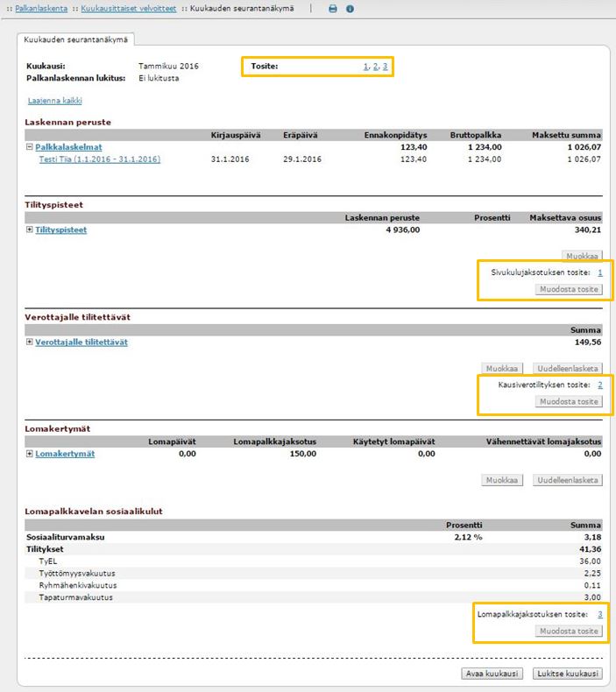Screen dimensions: 616x692
Task: Expand the Tilityspisteet row
Action: point(29,229)
